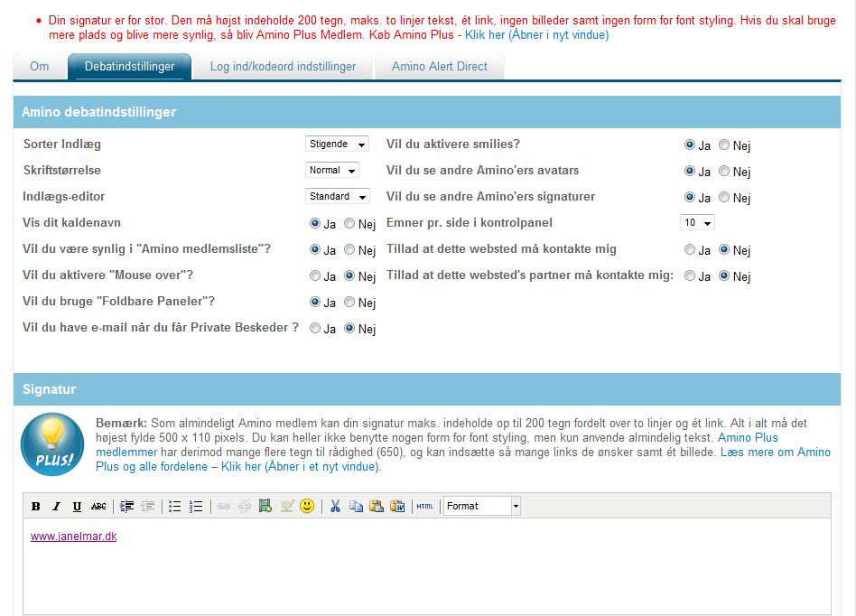Apply strikethrough in signature editor
The image size is (856, 616).
pyautogui.click(x=98, y=506)
